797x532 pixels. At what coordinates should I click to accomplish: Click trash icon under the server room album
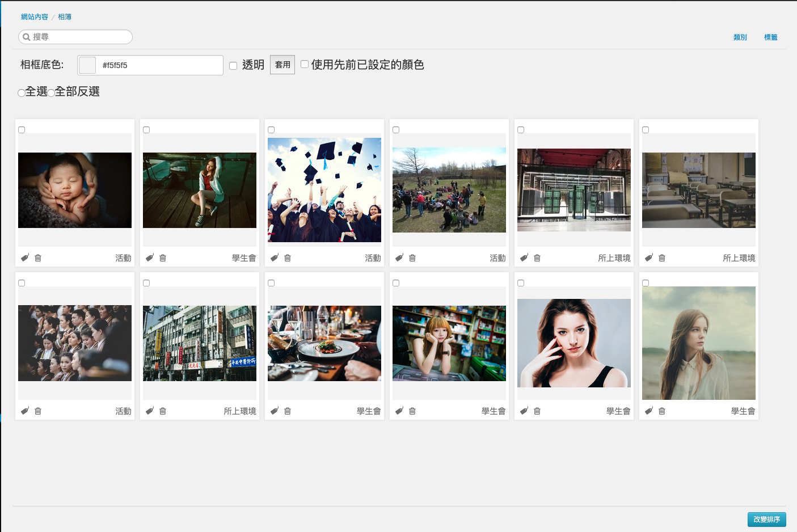click(x=537, y=258)
